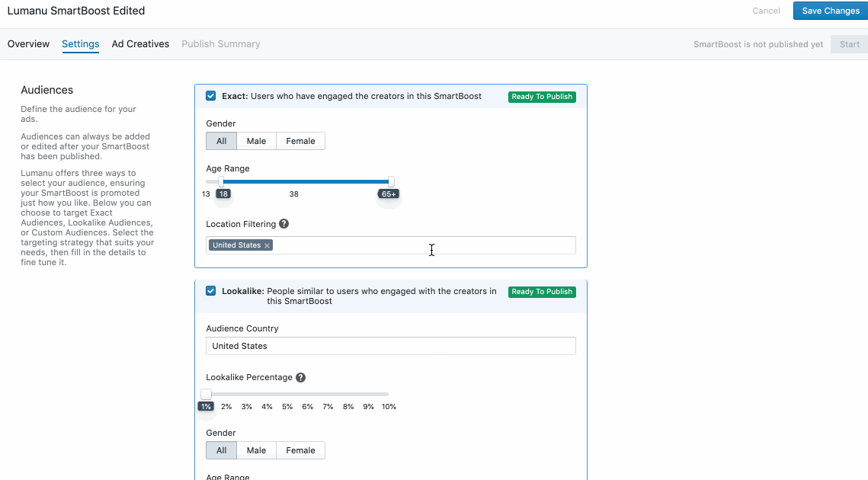Click 'SmartBoost is not published yet' text

[x=757, y=44]
